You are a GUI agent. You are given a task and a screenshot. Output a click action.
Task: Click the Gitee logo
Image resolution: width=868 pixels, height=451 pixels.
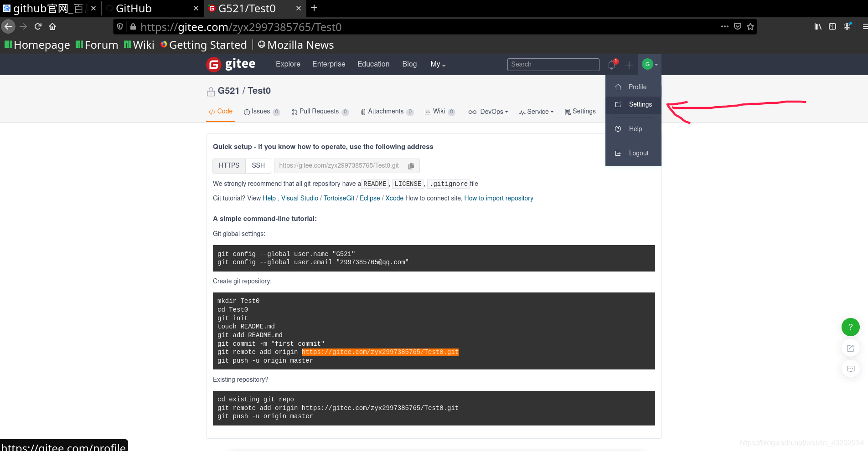[x=231, y=64]
